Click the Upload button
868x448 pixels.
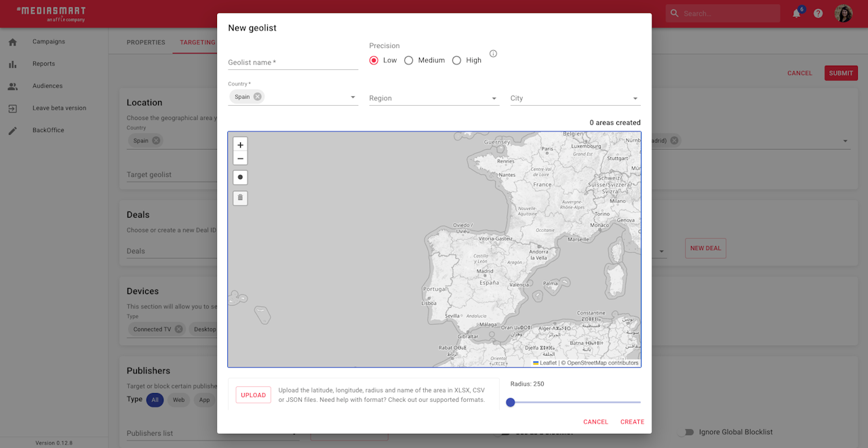click(x=253, y=395)
